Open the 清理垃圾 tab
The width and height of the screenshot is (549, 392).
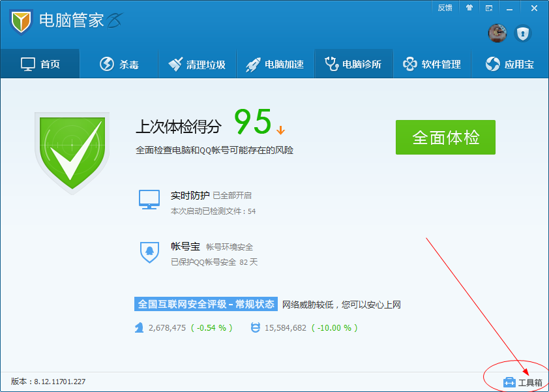(197, 63)
